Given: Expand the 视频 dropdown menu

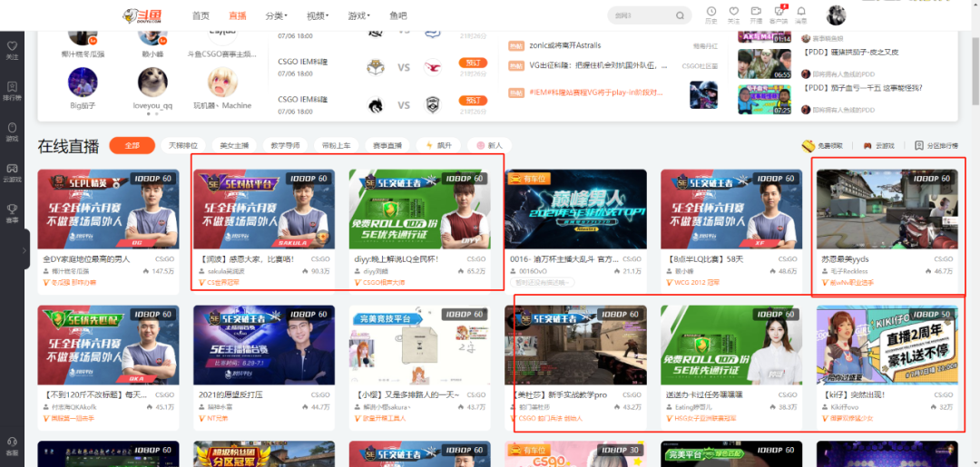Looking at the screenshot, I should [318, 15].
